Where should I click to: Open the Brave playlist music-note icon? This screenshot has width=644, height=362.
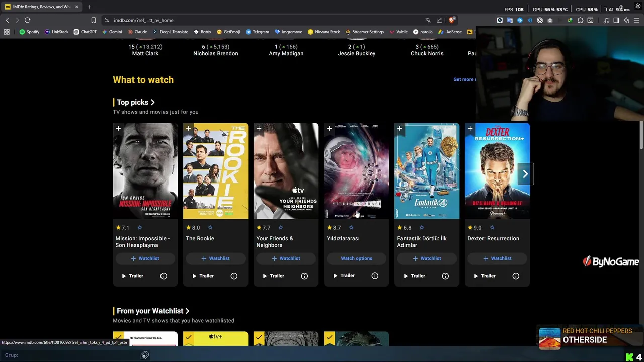606,20
